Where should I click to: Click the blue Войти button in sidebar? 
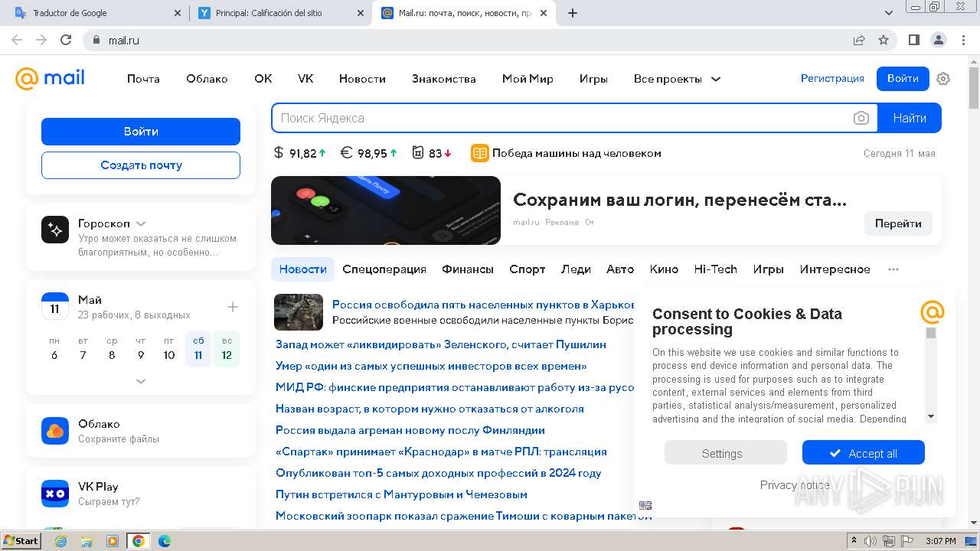141,132
